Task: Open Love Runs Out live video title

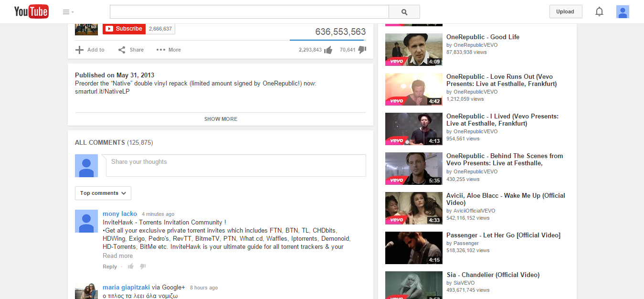Action: pos(502,80)
